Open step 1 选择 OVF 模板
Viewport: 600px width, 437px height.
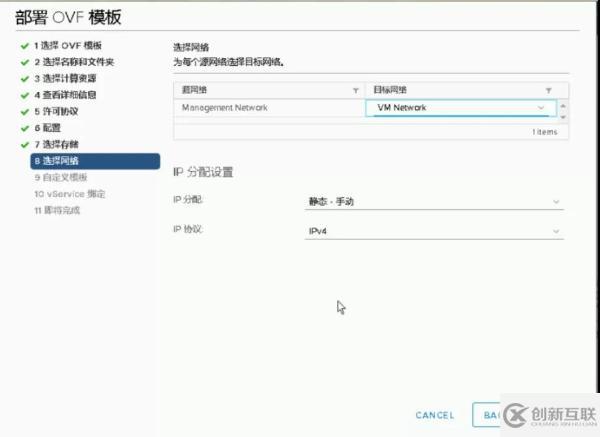(68, 46)
